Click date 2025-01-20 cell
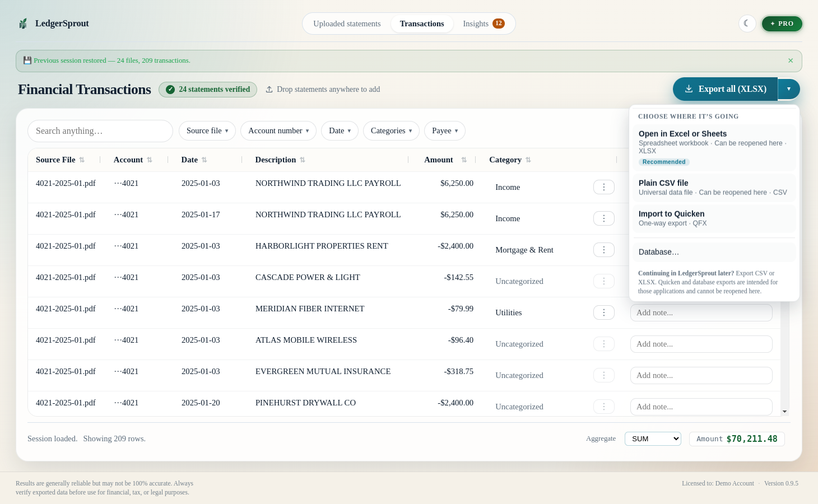Viewport: 818px width, 504px height. click(201, 403)
